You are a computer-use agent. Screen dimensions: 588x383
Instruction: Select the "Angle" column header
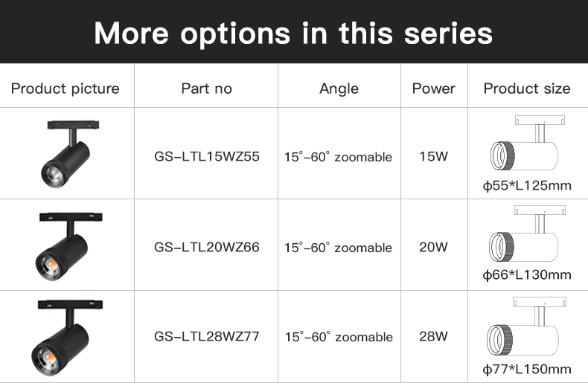[339, 88]
